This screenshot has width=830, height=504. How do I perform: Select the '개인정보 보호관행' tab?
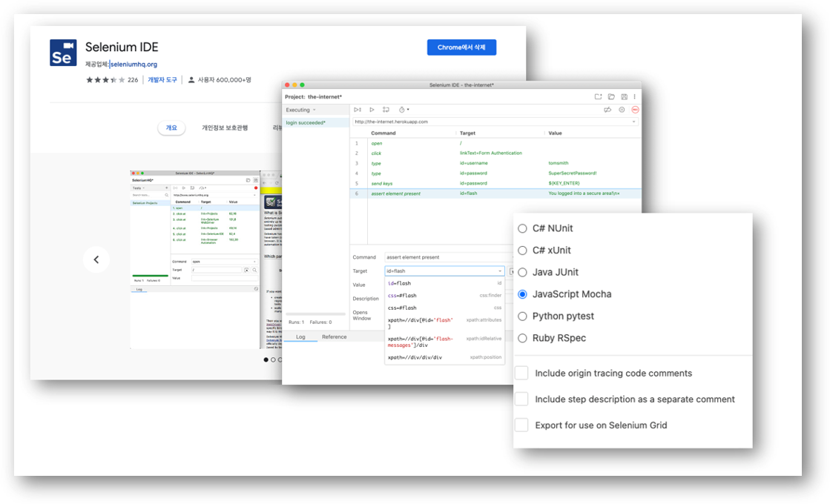pyautogui.click(x=225, y=128)
